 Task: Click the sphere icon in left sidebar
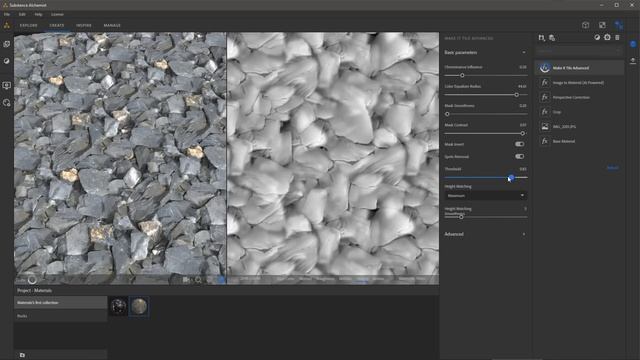[7, 61]
